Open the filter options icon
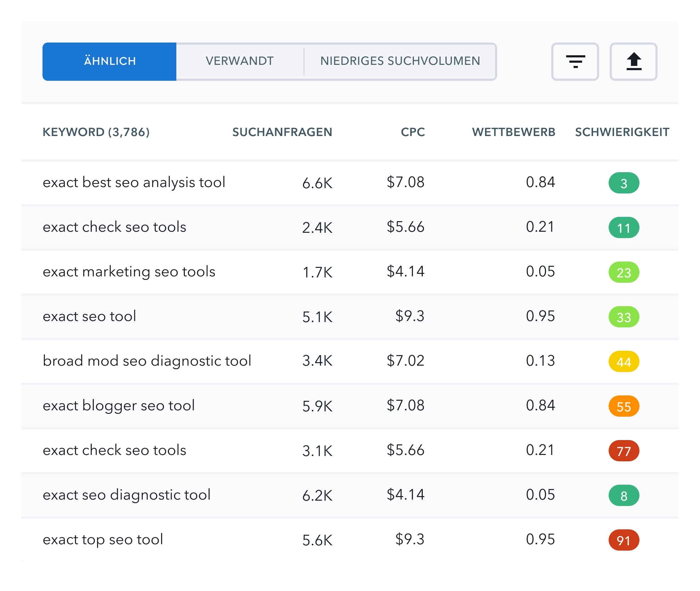 [575, 62]
